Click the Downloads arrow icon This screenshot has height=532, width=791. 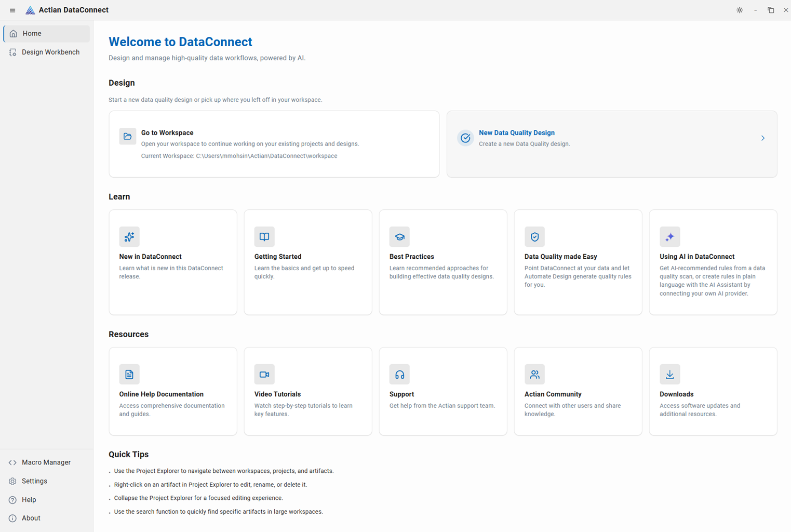669,374
